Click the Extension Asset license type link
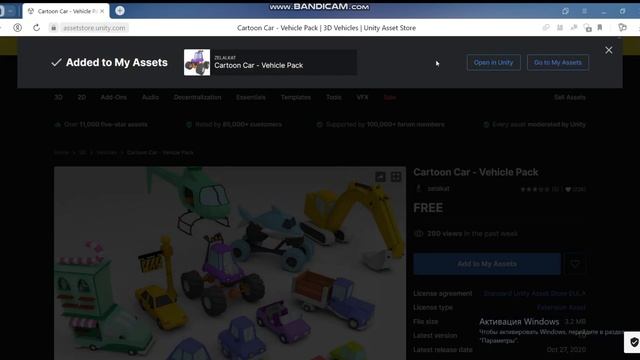640x360 pixels. click(561, 307)
